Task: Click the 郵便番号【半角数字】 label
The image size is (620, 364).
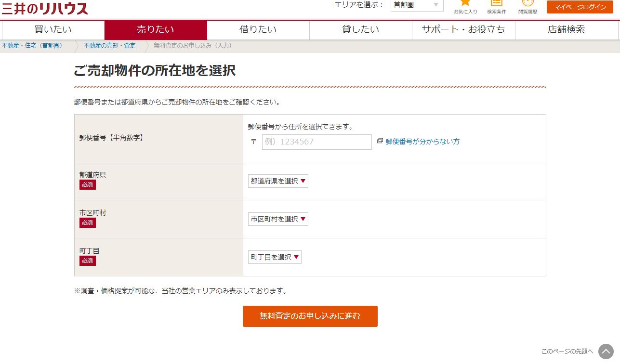Action: [x=111, y=138]
